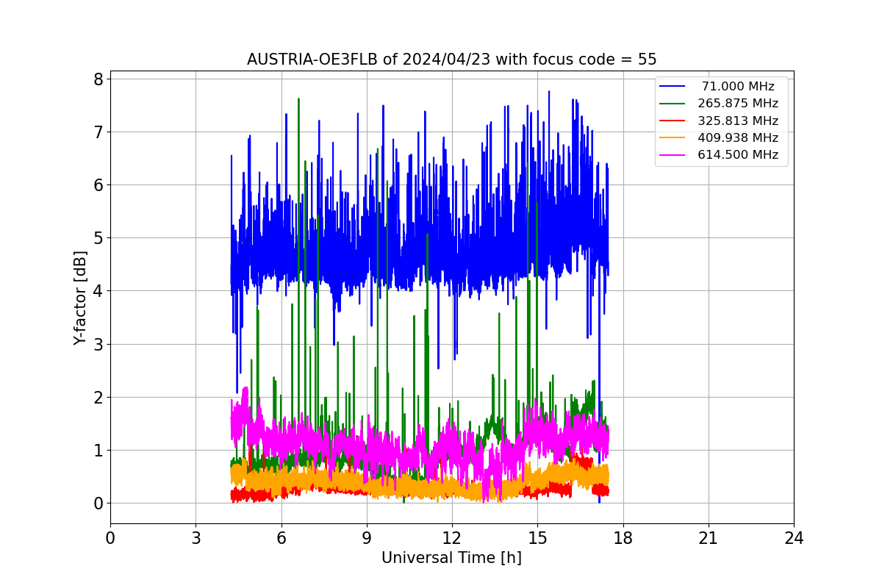Click the orange line swatch in the legend
This screenshot has width=882, height=588.
tap(673, 137)
